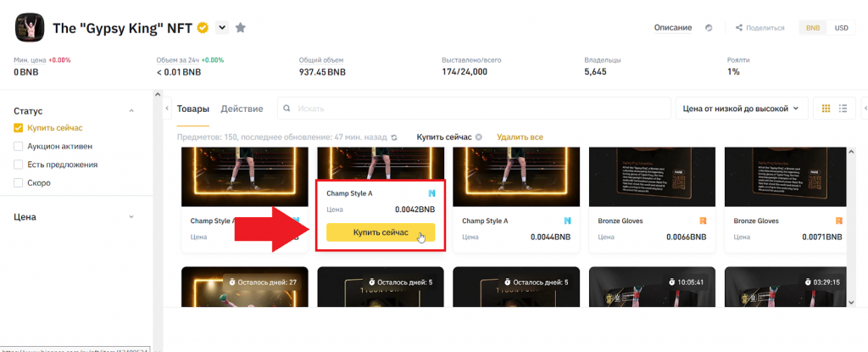
Task: Click the items list scroll-down arrow
Action: pos(851,302)
